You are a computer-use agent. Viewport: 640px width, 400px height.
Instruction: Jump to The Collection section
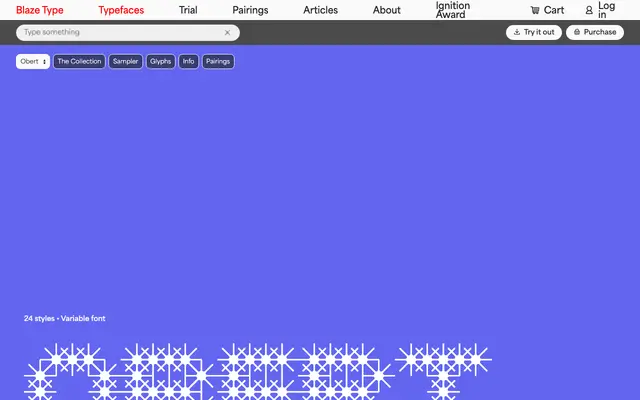point(79,62)
